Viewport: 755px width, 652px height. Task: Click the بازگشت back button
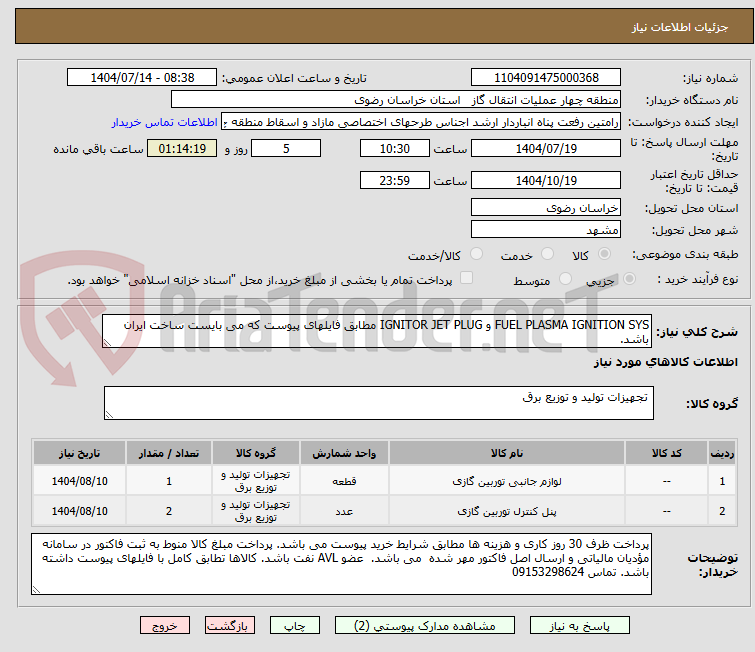coord(231,625)
